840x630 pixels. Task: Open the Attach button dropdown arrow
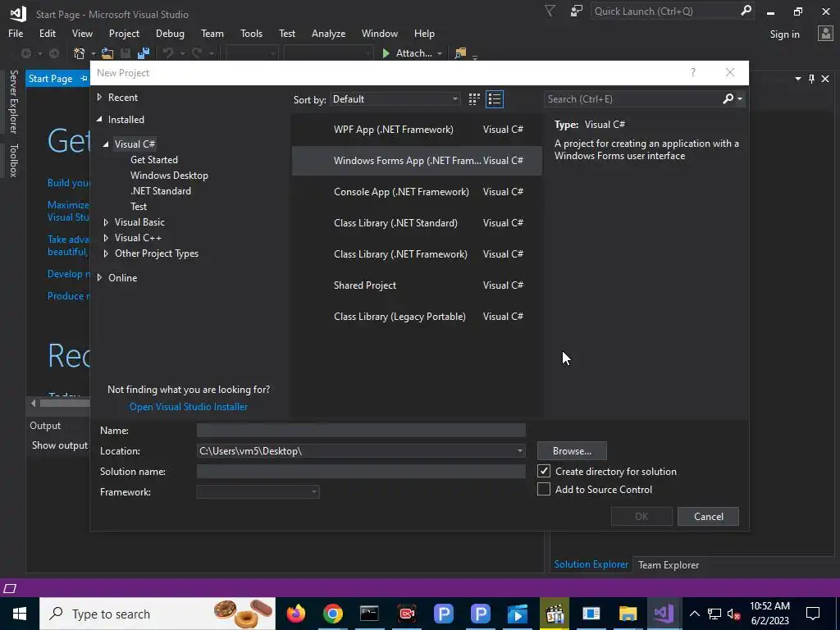[x=440, y=53]
